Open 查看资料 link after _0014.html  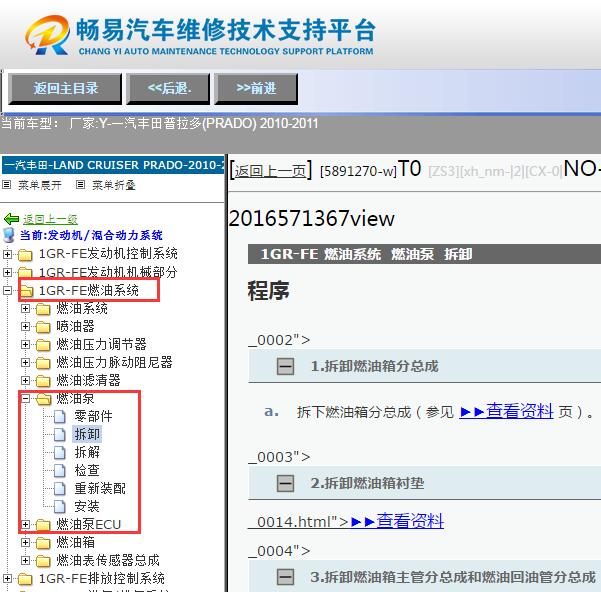[397, 521]
